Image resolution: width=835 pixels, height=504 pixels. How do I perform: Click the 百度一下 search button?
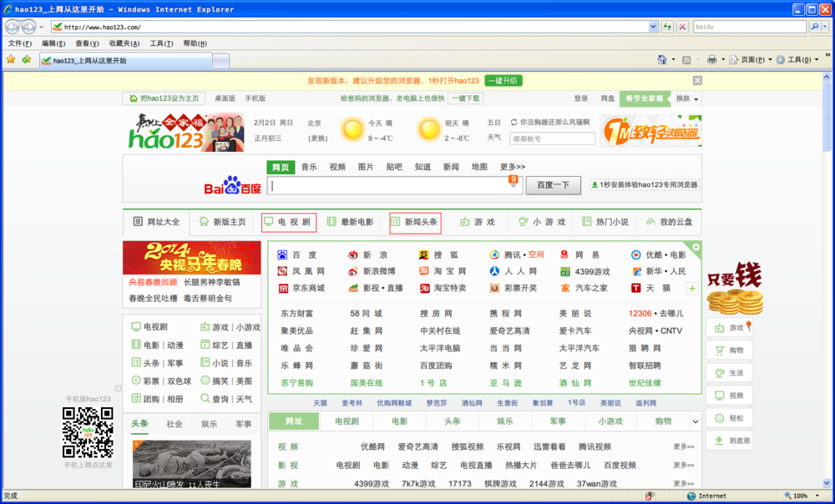553,184
